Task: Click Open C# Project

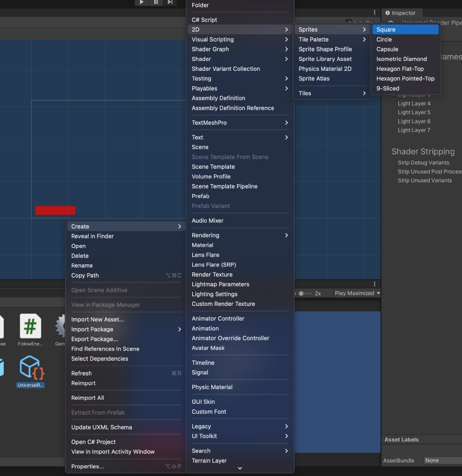Action: [x=93, y=442]
